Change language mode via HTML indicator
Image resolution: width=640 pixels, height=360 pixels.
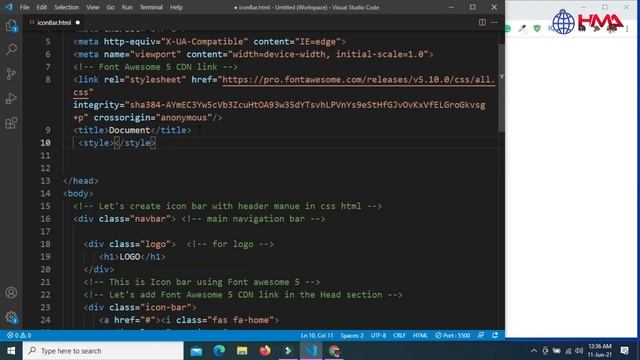click(x=420, y=336)
